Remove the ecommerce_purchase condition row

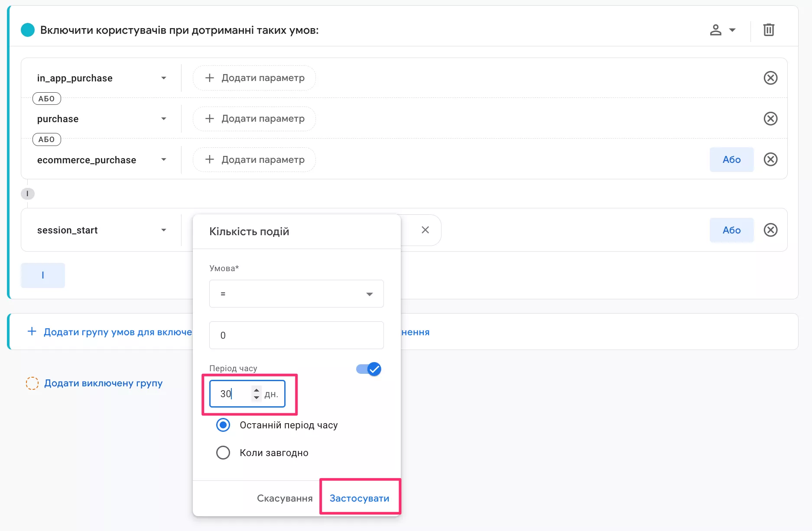pyautogui.click(x=770, y=159)
